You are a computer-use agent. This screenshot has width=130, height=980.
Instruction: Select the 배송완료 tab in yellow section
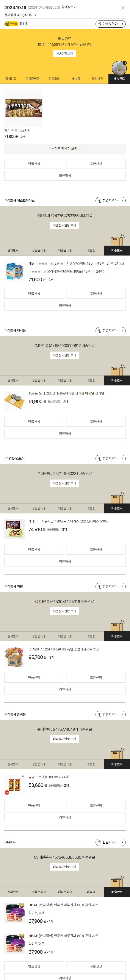pos(119,79)
